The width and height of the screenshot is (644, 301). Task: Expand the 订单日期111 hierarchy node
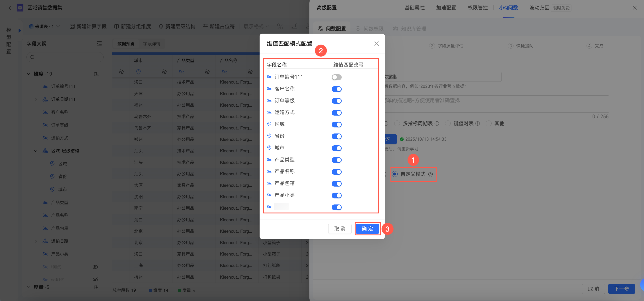point(36,99)
